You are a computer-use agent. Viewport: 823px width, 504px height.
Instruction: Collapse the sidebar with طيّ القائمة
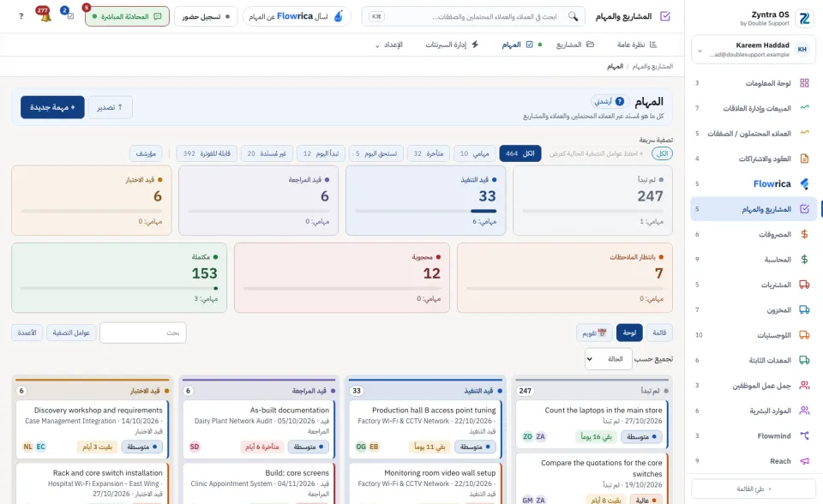tap(754, 489)
